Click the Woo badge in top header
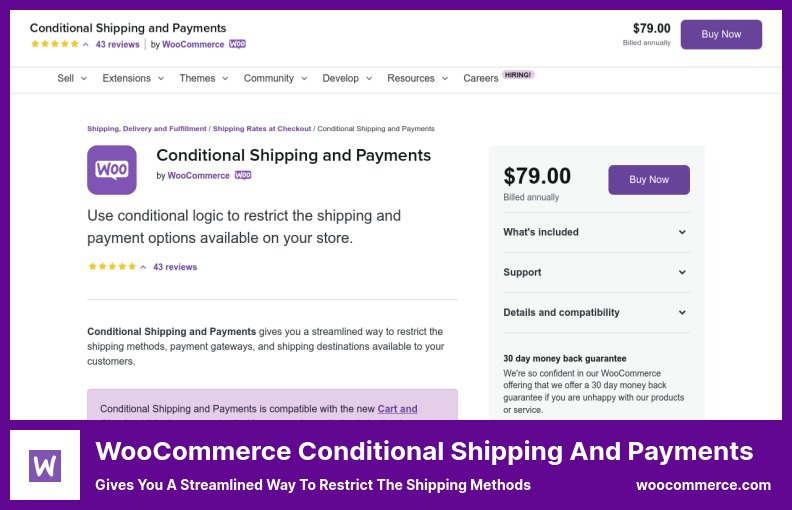 [x=237, y=45]
